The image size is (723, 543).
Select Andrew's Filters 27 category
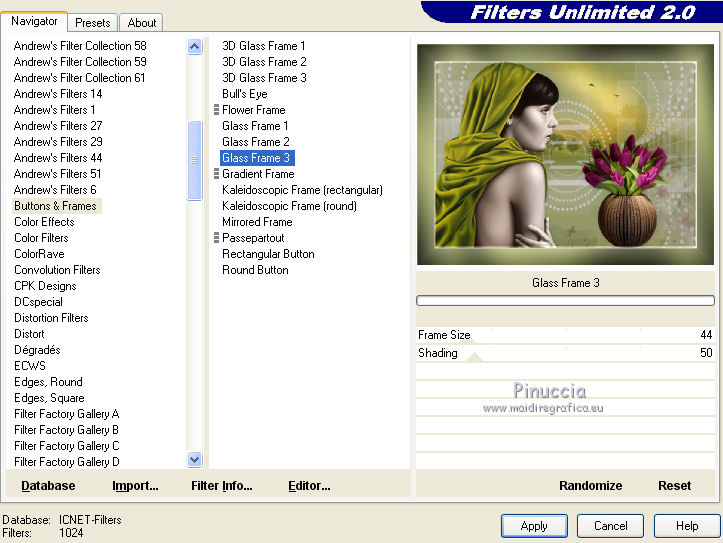(x=58, y=126)
